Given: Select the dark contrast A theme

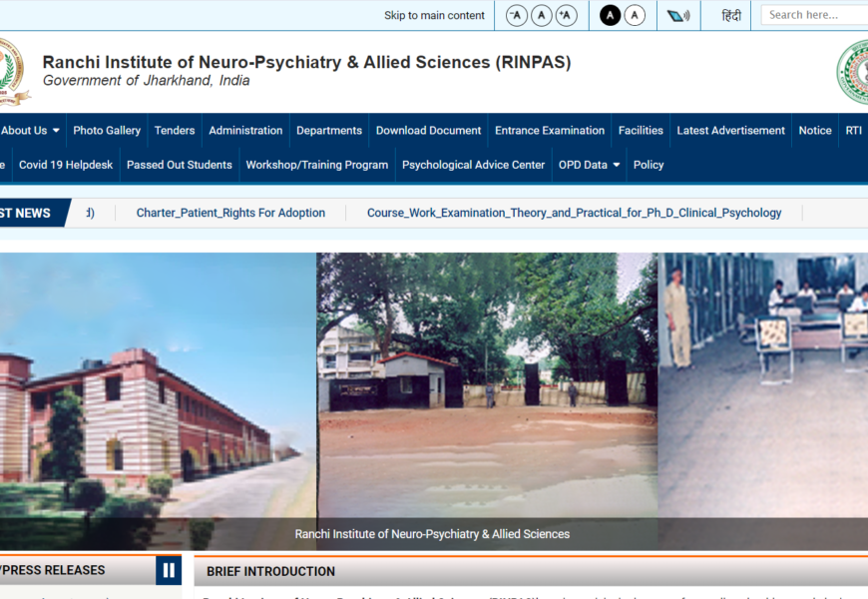Looking at the screenshot, I should [610, 16].
